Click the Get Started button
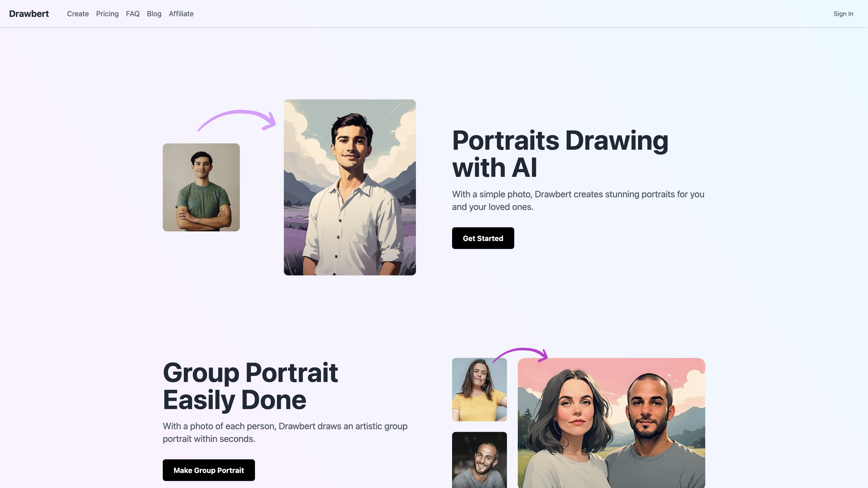 click(483, 238)
